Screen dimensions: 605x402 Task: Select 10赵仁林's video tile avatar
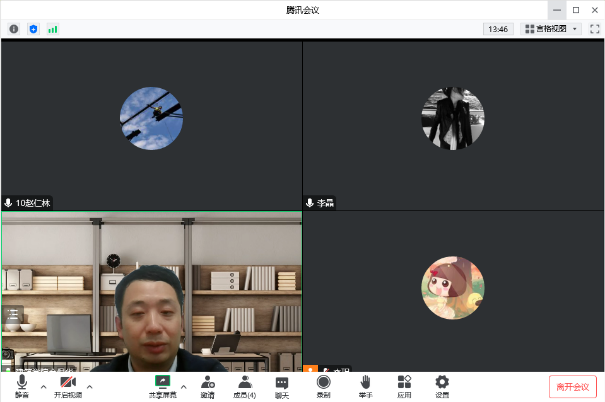tap(150, 116)
